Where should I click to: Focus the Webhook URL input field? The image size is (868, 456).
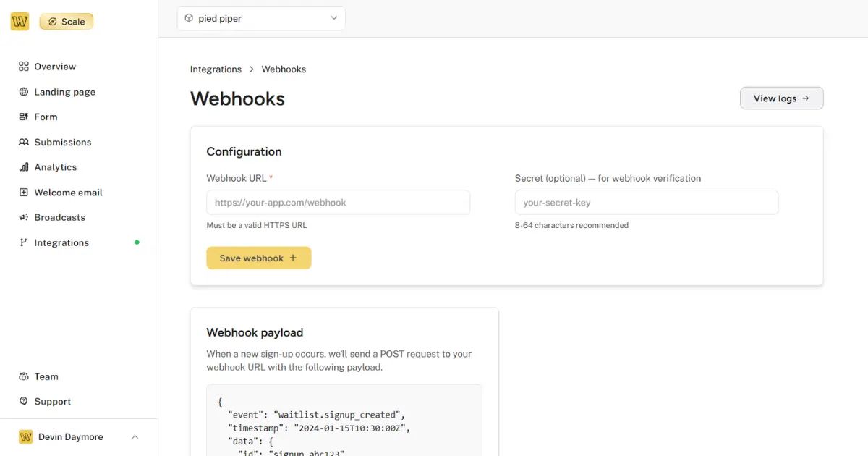338,202
